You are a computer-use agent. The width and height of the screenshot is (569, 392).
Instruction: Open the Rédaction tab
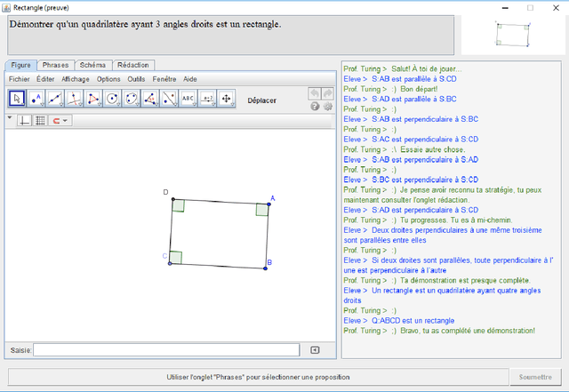133,65
